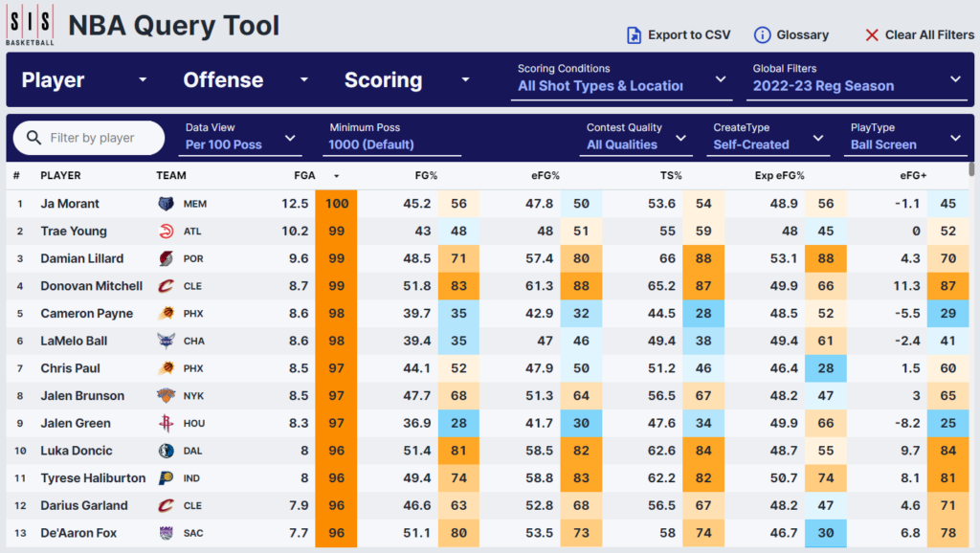Click Ja Morant FGA percentile 100 cell

click(336, 204)
